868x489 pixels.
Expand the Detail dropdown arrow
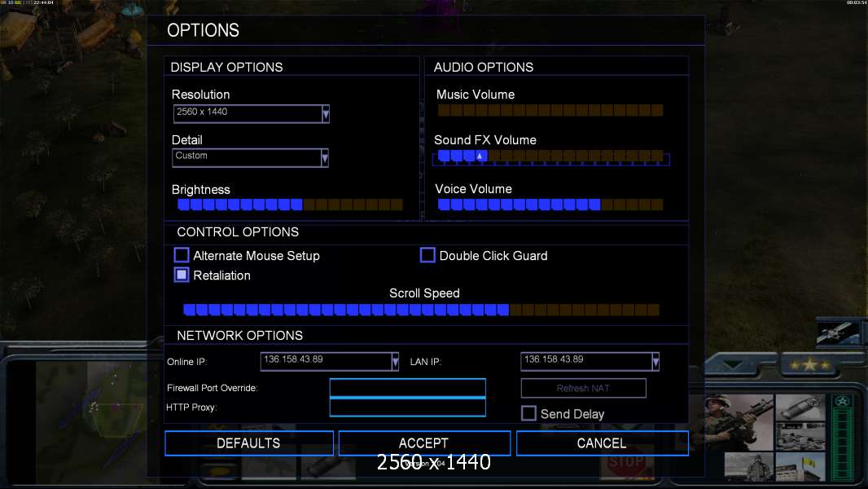(324, 158)
